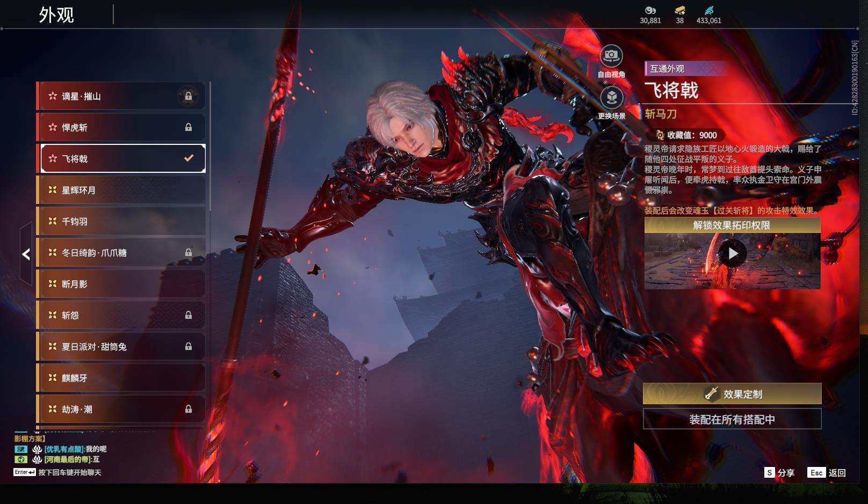Click the 斩马刀 weapon type label

[x=661, y=114]
